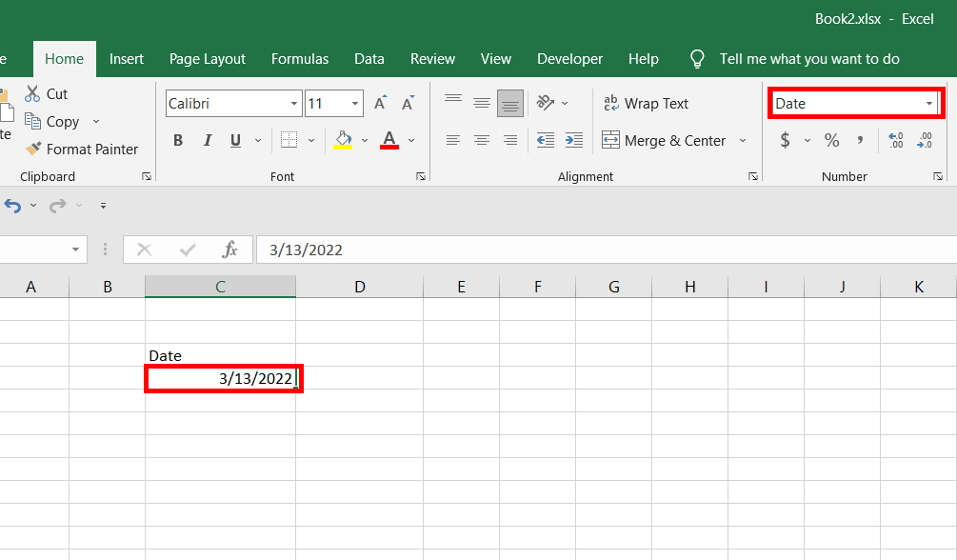Increase indent icon
Image resolution: width=957 pixels, height=560 pixels.
[x=573, y=140]
